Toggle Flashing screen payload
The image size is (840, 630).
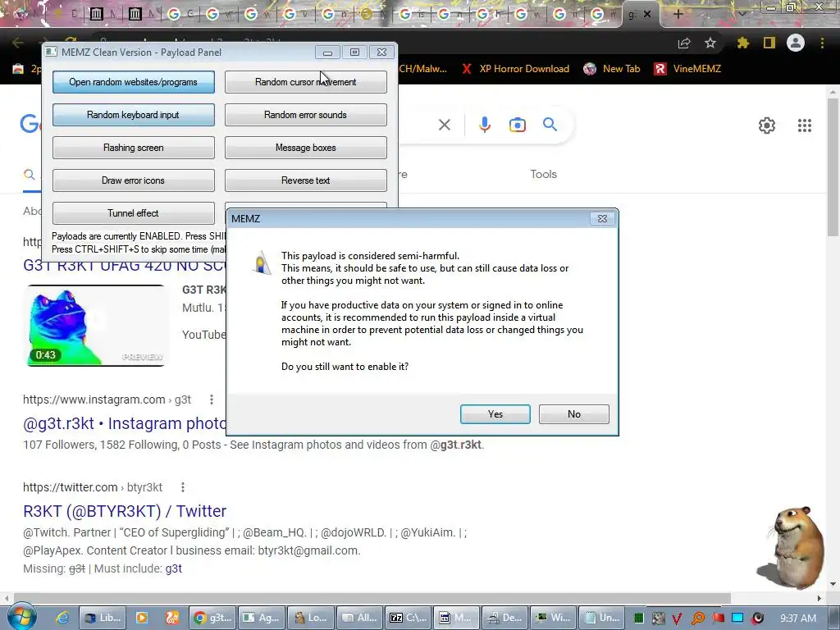[134, 148]
